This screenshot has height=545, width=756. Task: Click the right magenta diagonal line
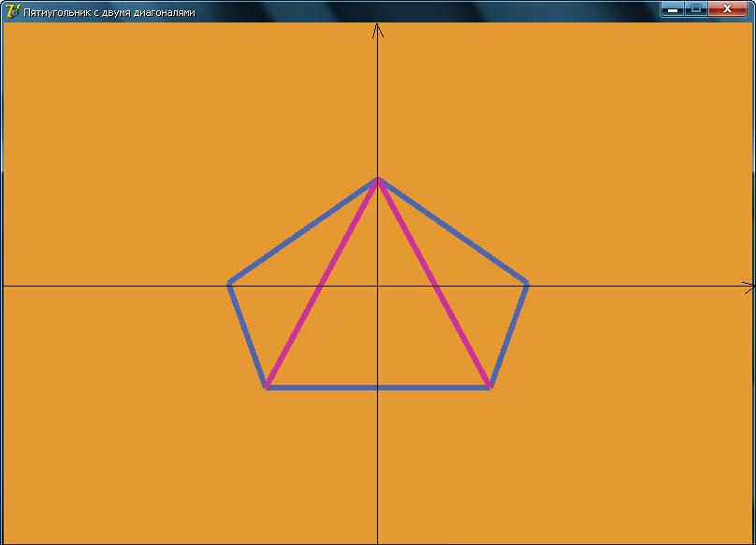(434, 283)
